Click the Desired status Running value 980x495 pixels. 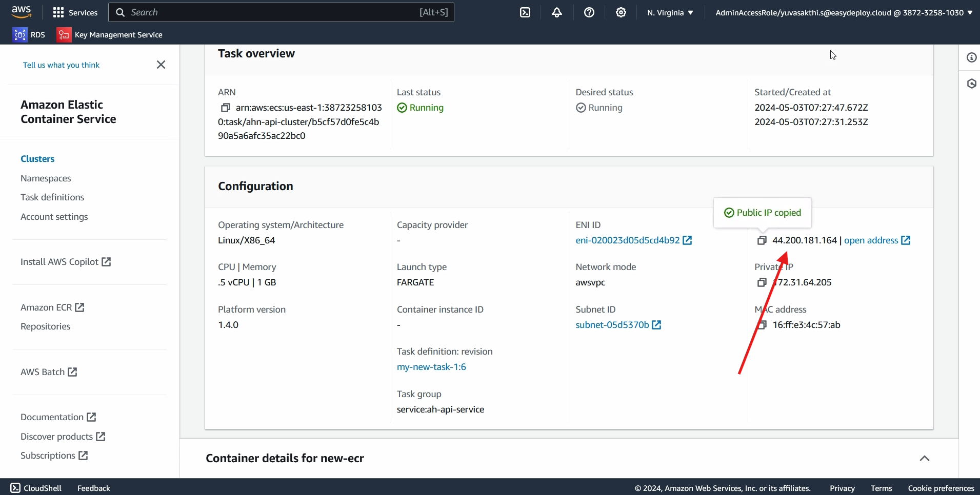click(606, 108)
